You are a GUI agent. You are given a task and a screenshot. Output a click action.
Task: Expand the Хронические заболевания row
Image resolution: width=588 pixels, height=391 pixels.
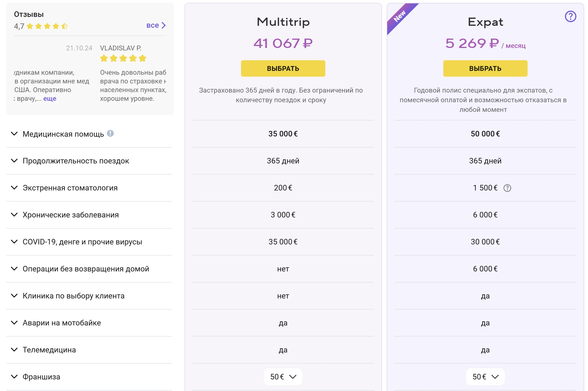click(x=14, y=215)
